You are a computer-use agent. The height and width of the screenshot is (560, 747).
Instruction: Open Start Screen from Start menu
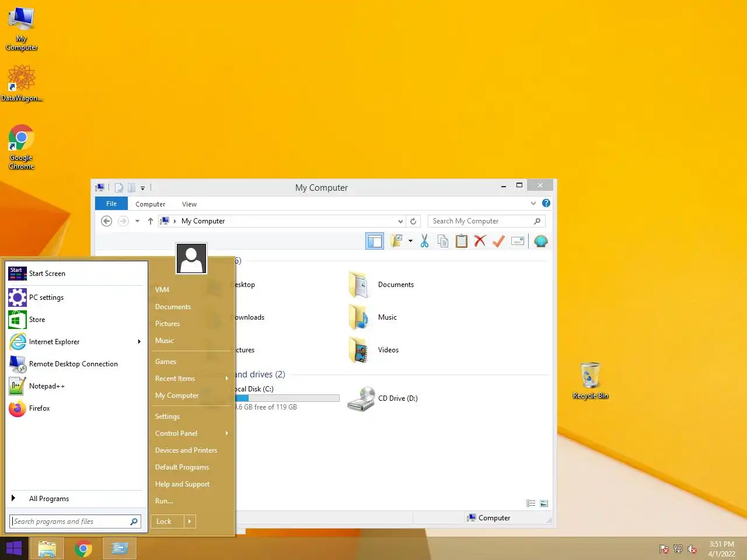(75, 274)
